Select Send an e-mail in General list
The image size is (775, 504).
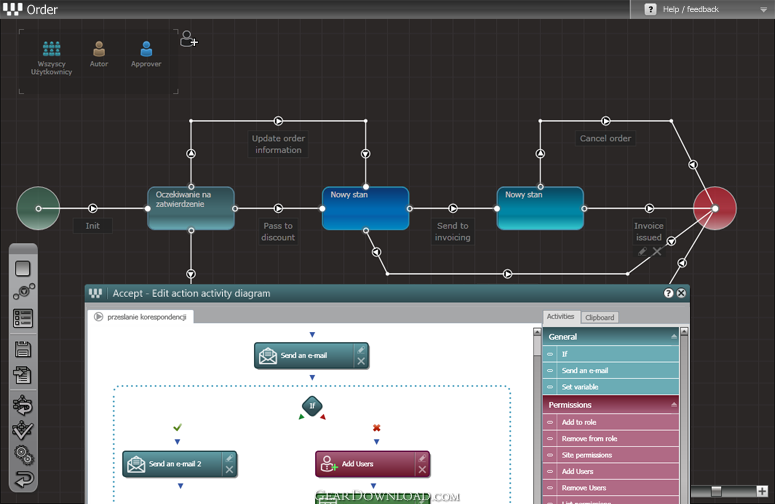pos(611,371)
